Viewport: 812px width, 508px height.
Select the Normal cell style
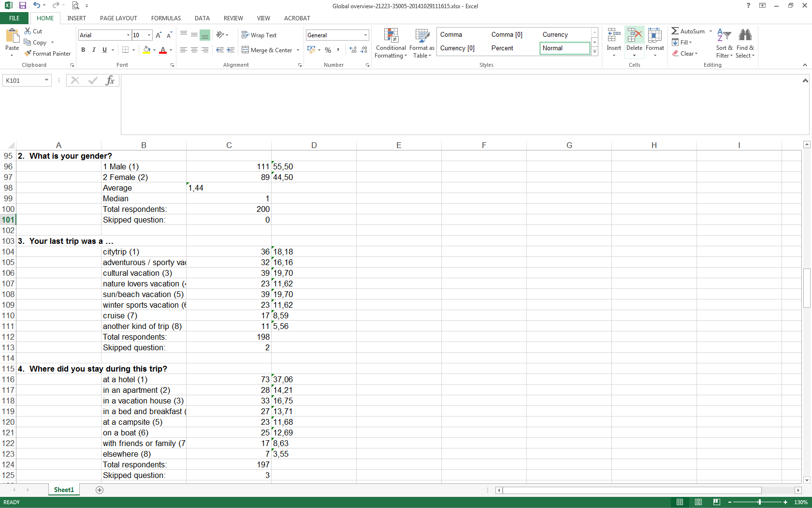[565, 48]
